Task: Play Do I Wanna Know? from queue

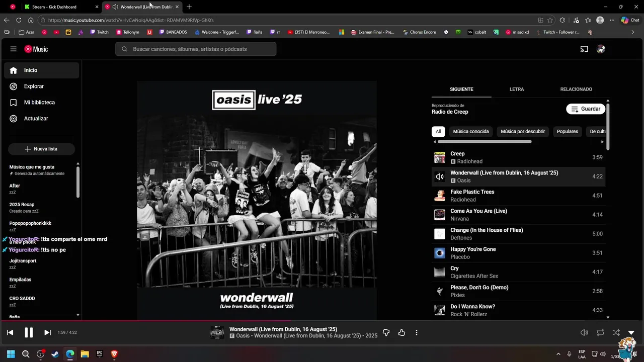Action: click(x=518, y=310)
